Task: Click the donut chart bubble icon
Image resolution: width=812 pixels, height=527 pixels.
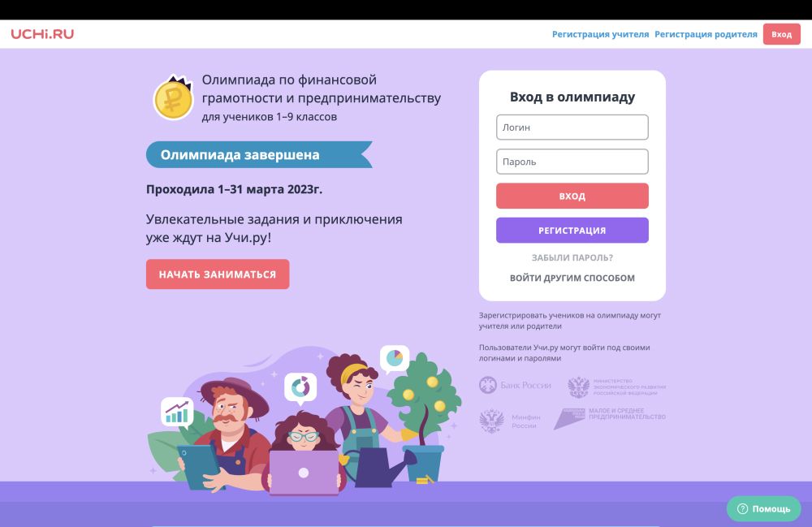Action: click(300, 388)
